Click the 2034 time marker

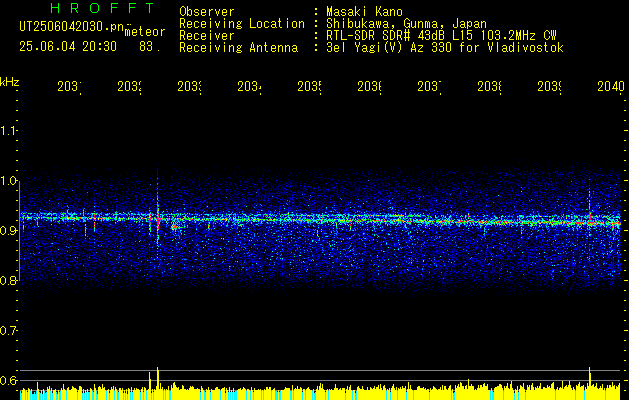tap(250, 86)
